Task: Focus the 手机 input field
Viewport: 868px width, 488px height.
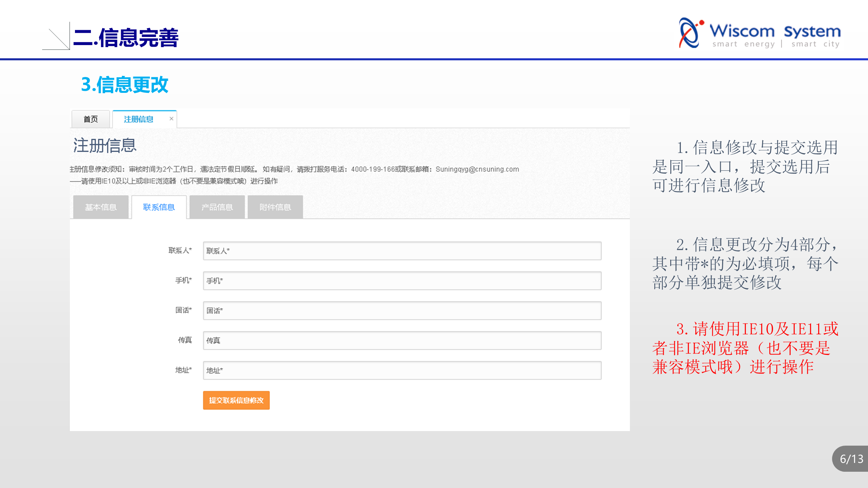Action: tap(402, 281)
